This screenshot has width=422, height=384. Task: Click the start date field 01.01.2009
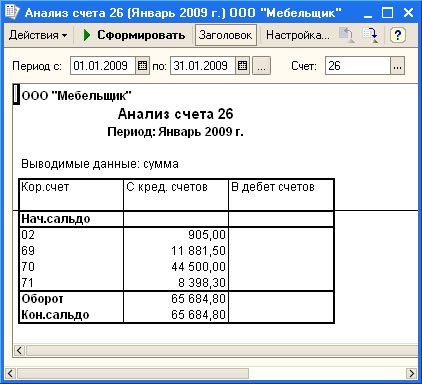(103, 66)
